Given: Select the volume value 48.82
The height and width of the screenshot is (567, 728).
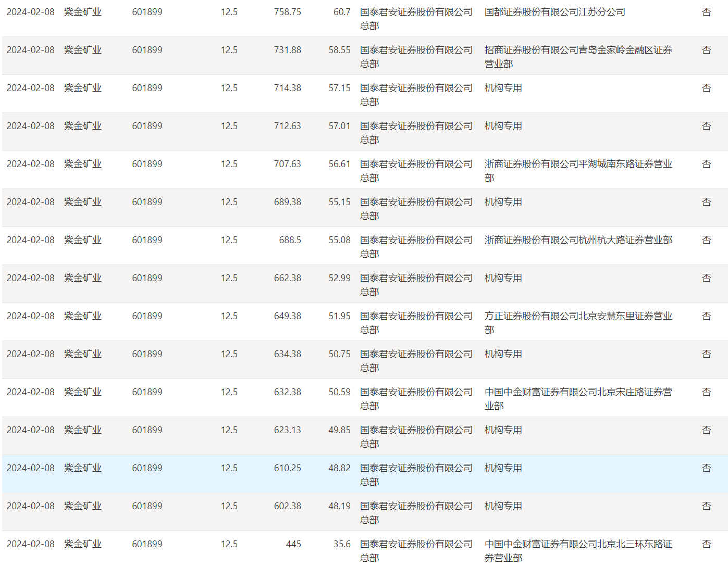Looking at the screenshot, I should coord(340,468).
